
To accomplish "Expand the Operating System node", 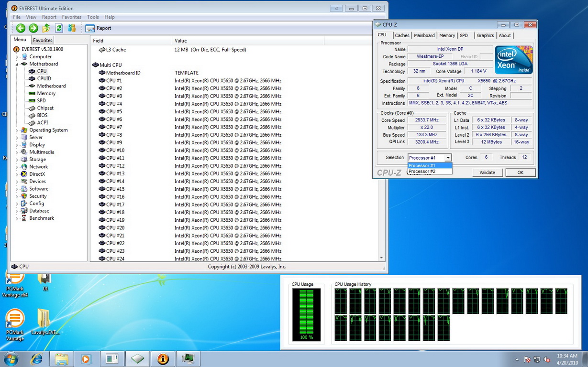I will (17, 130).
